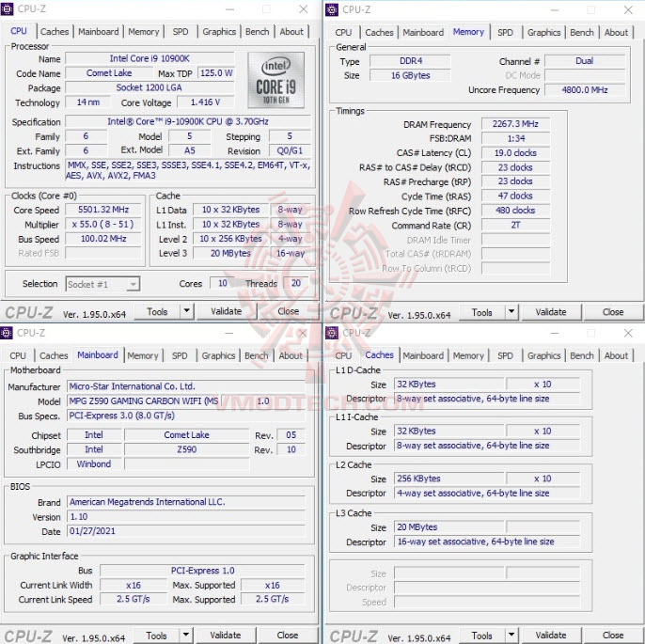Click Uncore Frequency value 4800.0 MHz
Screen dimensions: 645x644
tap(585, 89)
